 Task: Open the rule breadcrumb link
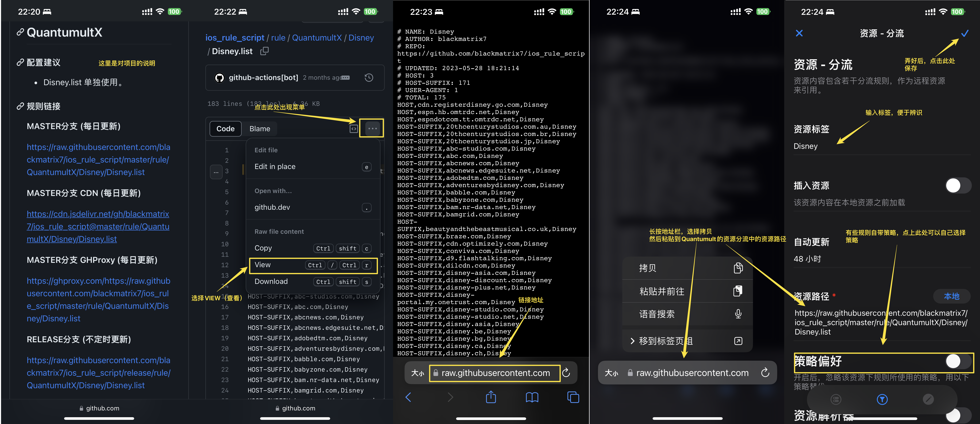(x=278, y=38)
